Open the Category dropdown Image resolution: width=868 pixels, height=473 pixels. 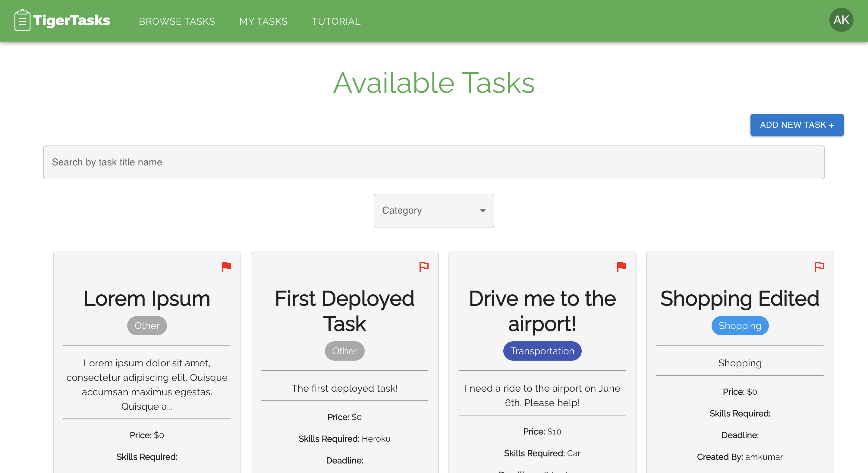tap(433, 211)
